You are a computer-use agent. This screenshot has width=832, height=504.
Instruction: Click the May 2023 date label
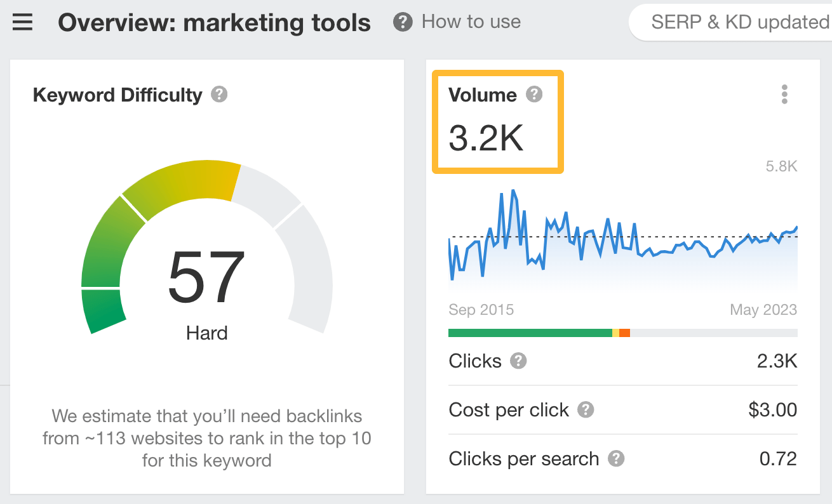(763, 309)
